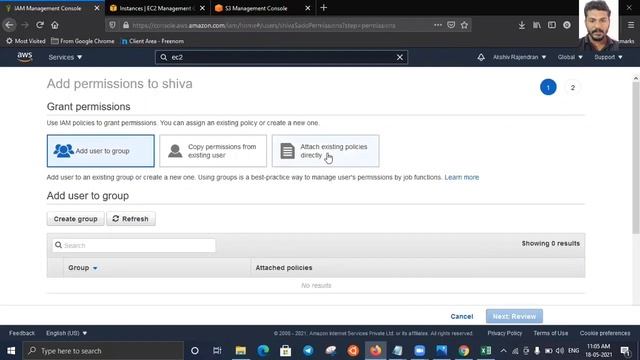Open the Privacy Policy link
Viewport: 640px width, 360px height.
click(504, 333)
